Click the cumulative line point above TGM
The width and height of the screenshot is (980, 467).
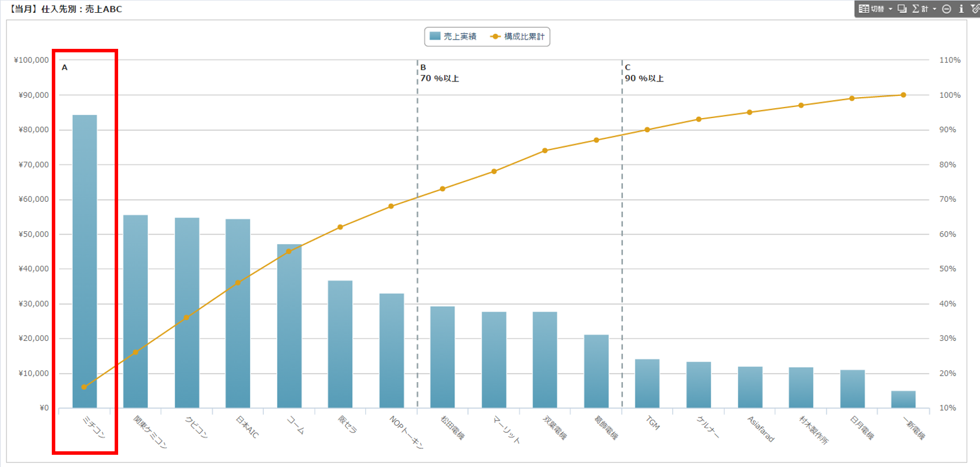click(x=647, y=130)
